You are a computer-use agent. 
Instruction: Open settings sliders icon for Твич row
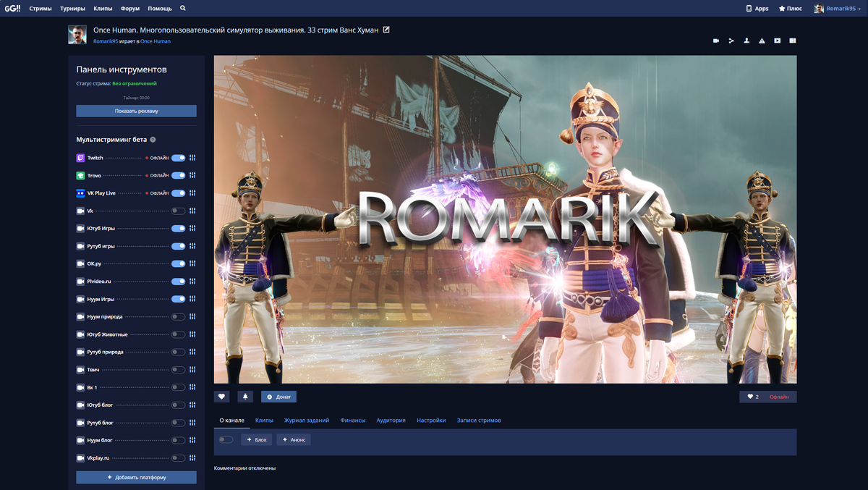192,370
